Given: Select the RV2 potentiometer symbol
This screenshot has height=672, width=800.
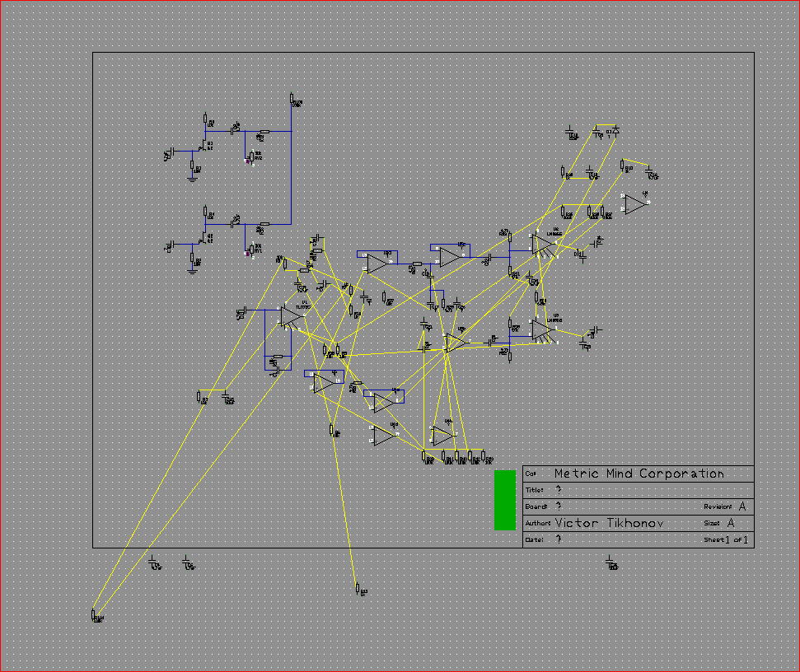Looking at the screenshot, I should tap(251, 156).
